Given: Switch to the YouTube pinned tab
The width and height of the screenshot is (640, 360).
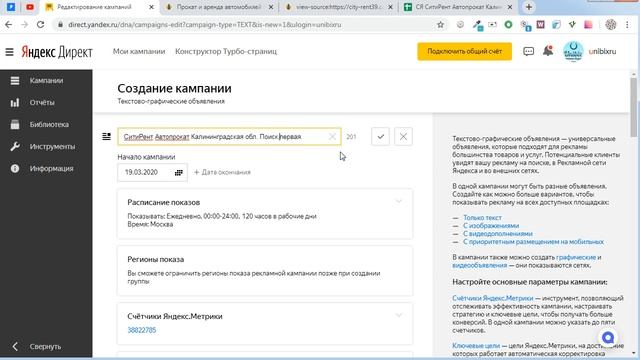Looking at the screenshot, I should [30, 7].
